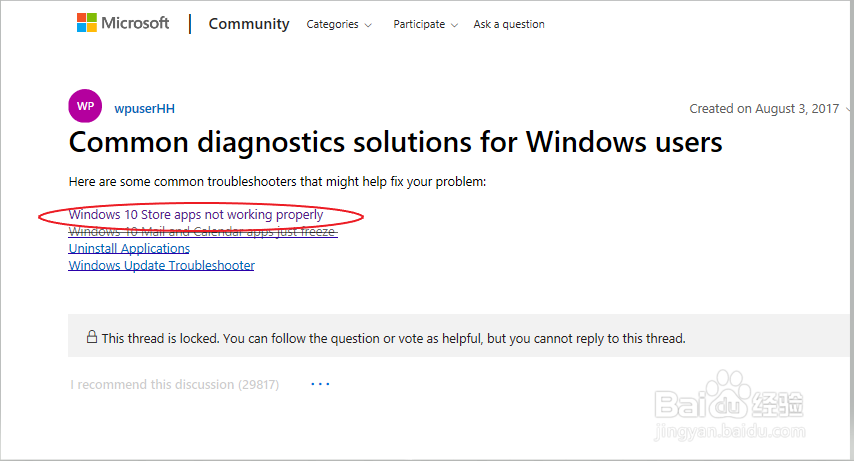Click the WP user avatar
This screenshot has width=854, height=461.
coord(85,107)
